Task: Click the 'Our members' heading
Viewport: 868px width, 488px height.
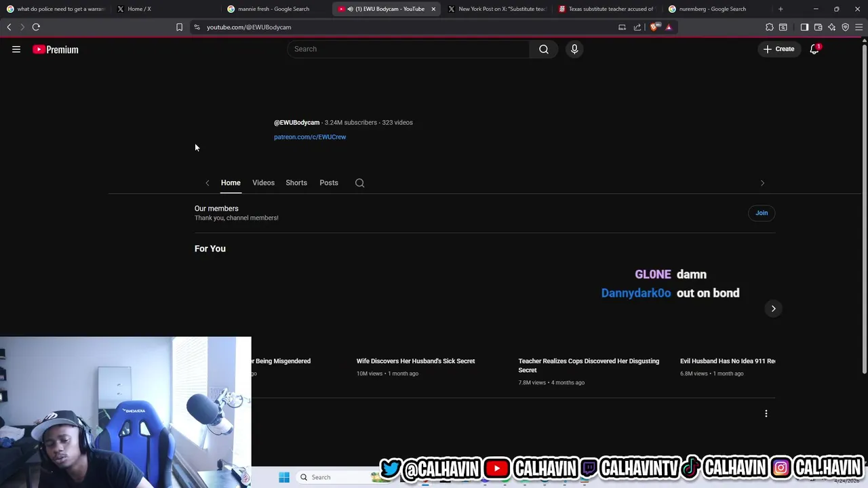Action: tap(216, 209)
